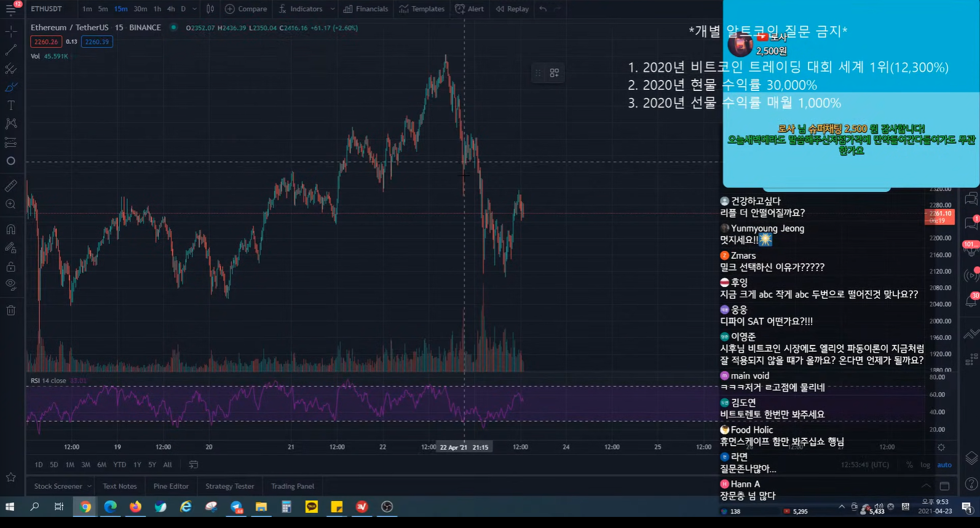
Task: Create an Alert
Action: pyautogui.click(x=470, y=9)
